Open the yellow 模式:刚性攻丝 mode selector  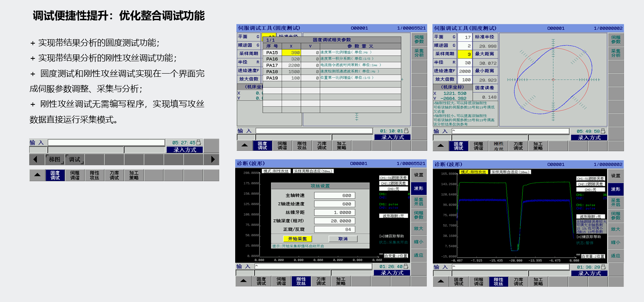pyautogui.click(x=473, y=172)
